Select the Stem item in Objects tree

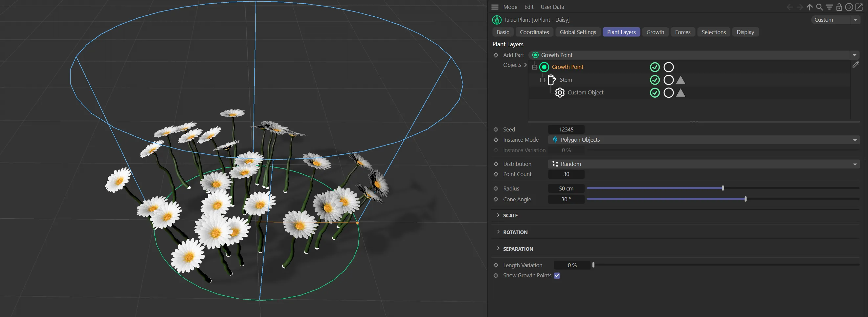566,80
